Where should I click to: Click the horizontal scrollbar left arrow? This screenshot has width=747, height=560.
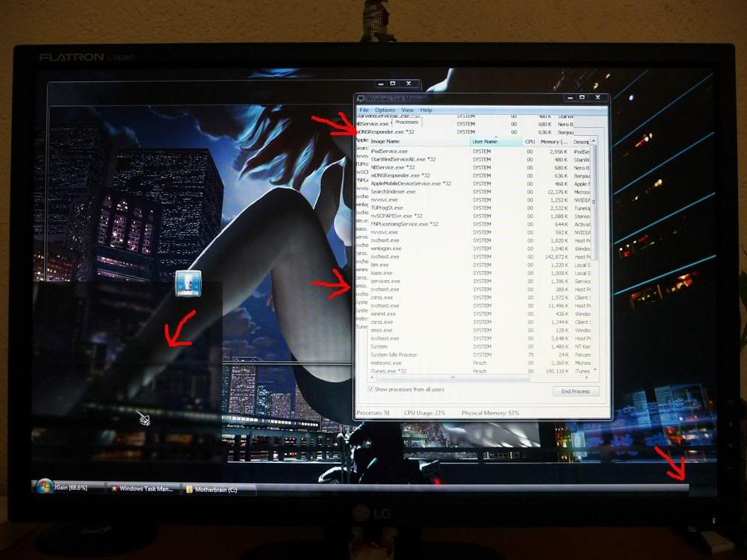(x=373, y=378)
